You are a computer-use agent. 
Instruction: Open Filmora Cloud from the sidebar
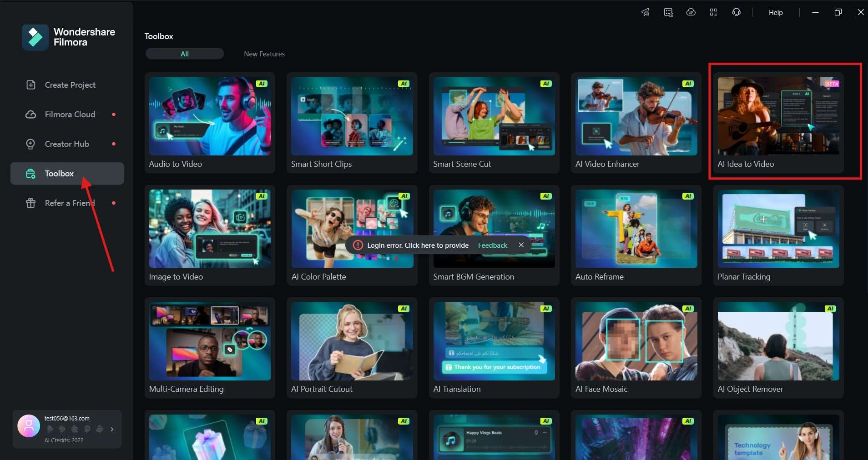pos(67,115)
